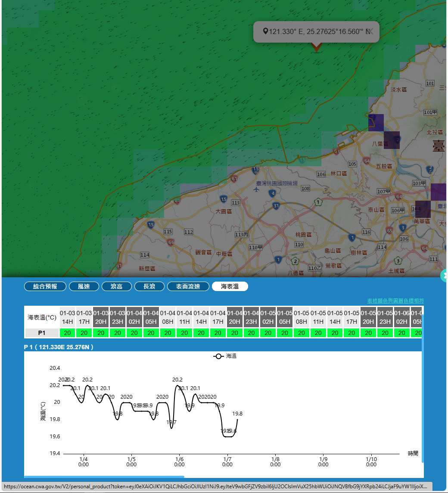Close the coordinate popup on the map
Image resolution: width=448 pixels, height=493 pixels.
tap(370, 31)
